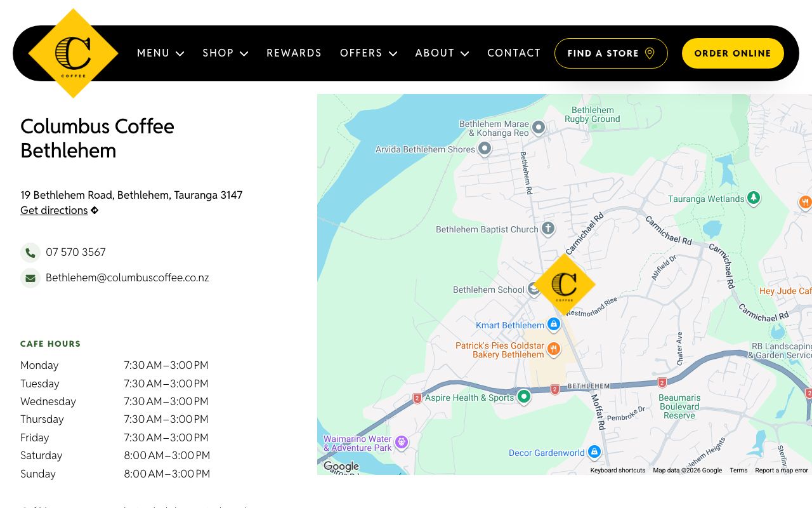Click the Beaumaris Boulevard Reserve label
Viewport: 812px width, 508px height.
click(x=679, y=406)
